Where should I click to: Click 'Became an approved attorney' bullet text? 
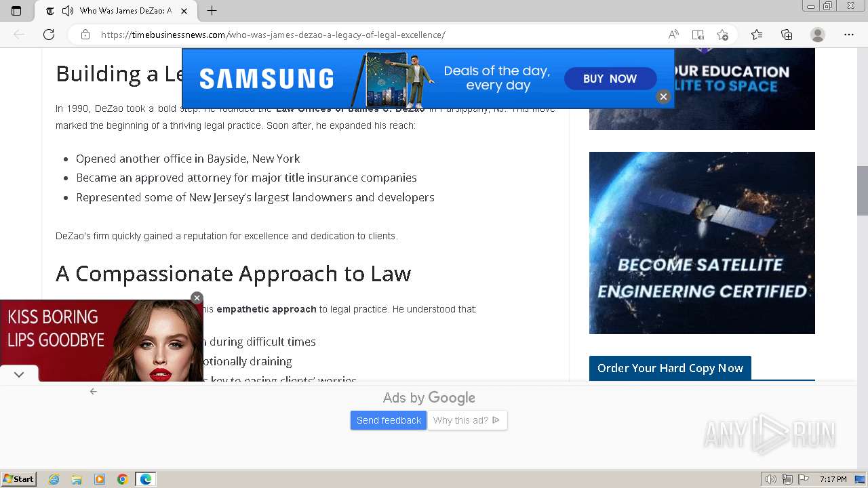click(x=246, y=178)
